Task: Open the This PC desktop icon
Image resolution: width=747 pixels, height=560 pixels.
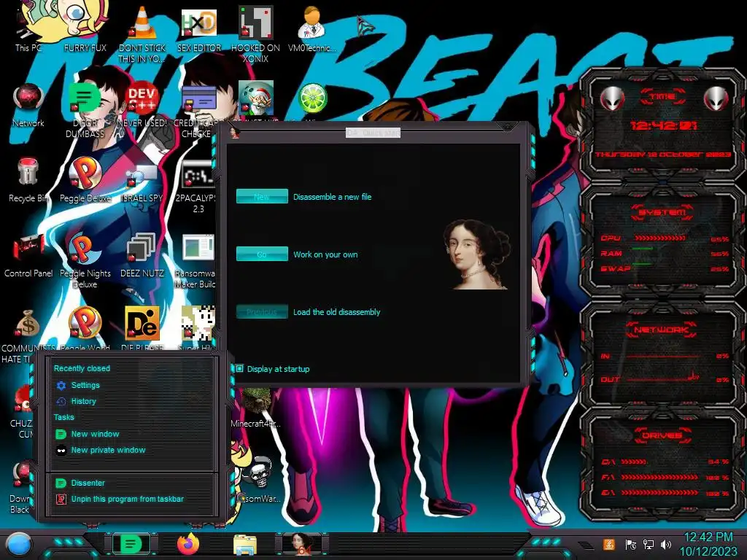Action: tap(28, 28)
